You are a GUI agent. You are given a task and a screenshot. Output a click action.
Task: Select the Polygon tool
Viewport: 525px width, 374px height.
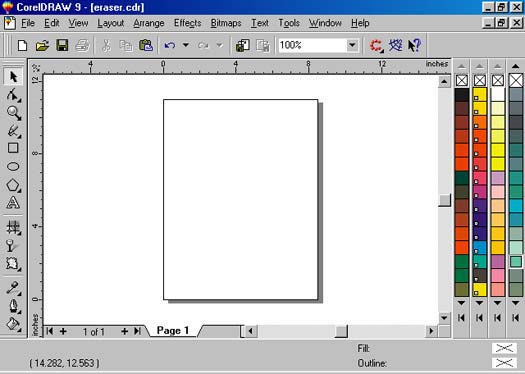[x=13, y=185]
